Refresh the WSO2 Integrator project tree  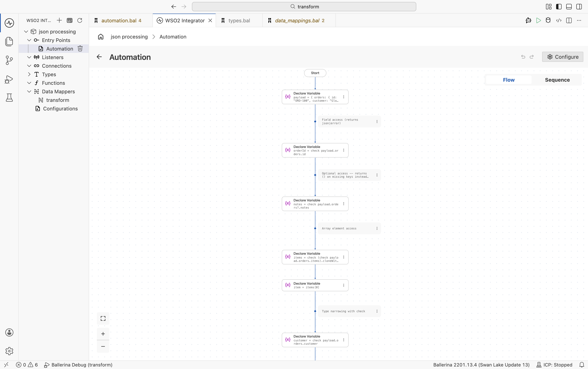(x=80, y=20)
